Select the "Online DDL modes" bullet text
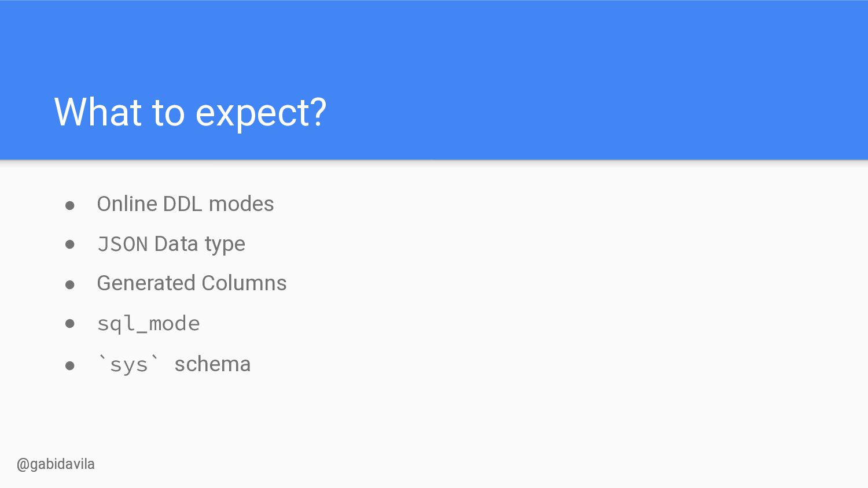Screen dimensions: 868x488 [185, 204]
